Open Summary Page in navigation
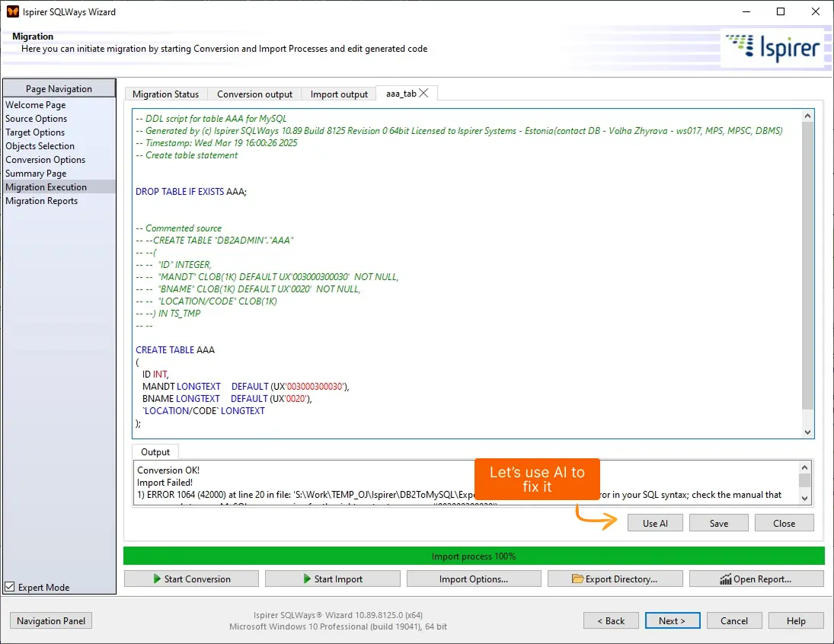The height and width of the screenshot is (644, 834). click(x=36, y=174)
